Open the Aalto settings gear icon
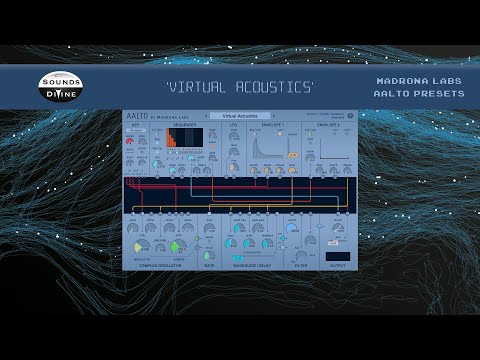Image resolution: width=480 pixels, height=360 pixels. (350, 116)
